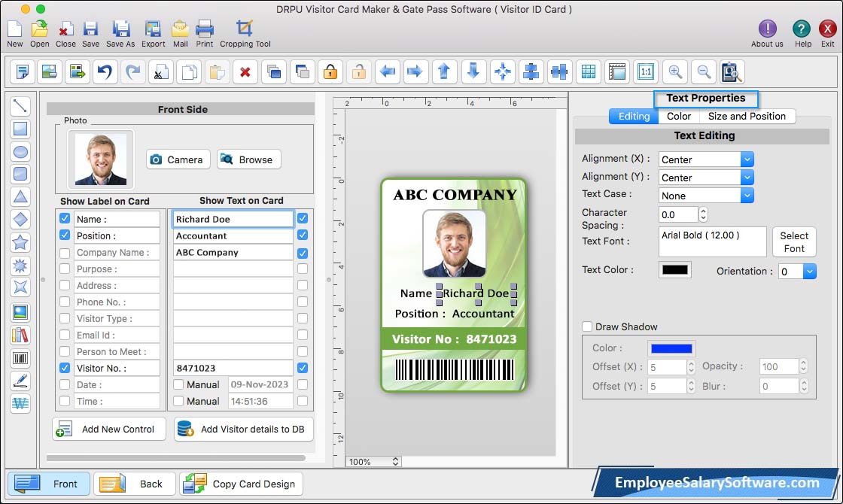Viewport: 843px width, 504px height.
Task: Select the Barcode tool
Action: 20,358
